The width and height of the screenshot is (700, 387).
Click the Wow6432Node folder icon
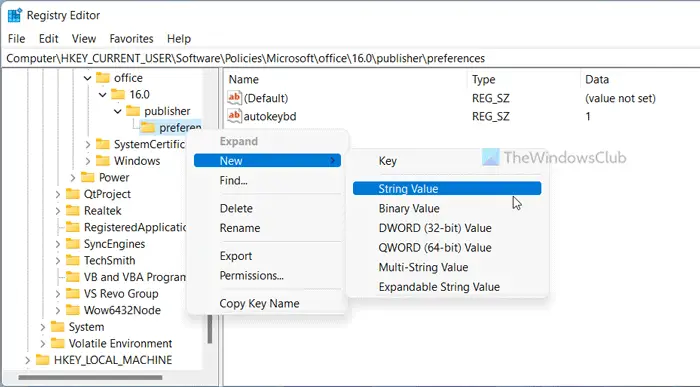72,310
